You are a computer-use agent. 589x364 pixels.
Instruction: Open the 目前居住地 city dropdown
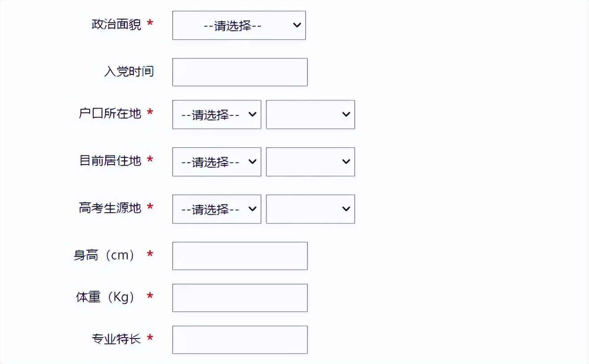310,161
